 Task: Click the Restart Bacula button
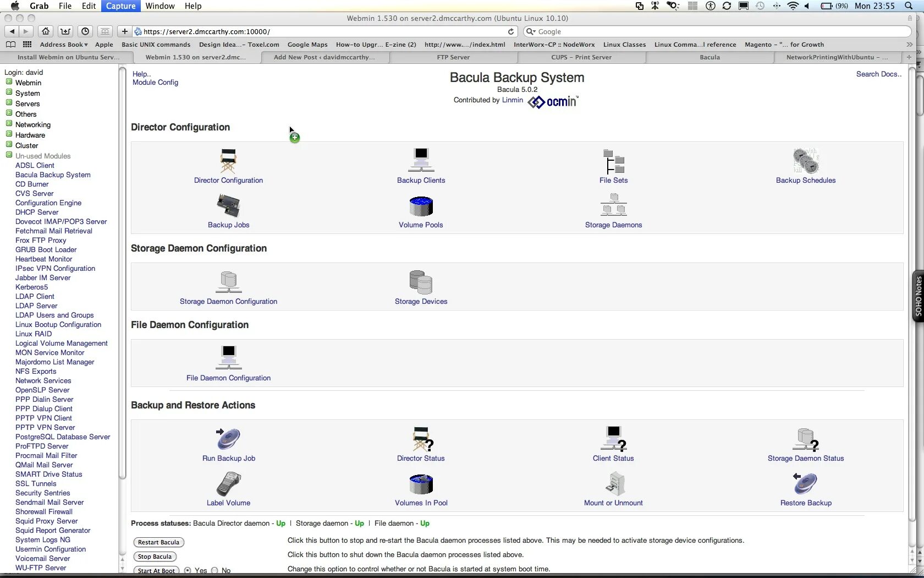(158, 542)
